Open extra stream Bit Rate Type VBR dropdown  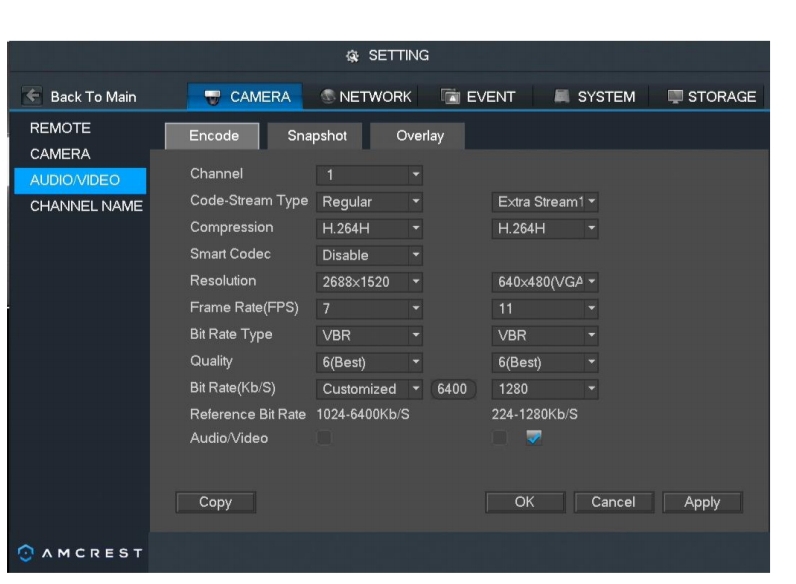[545, 335]
